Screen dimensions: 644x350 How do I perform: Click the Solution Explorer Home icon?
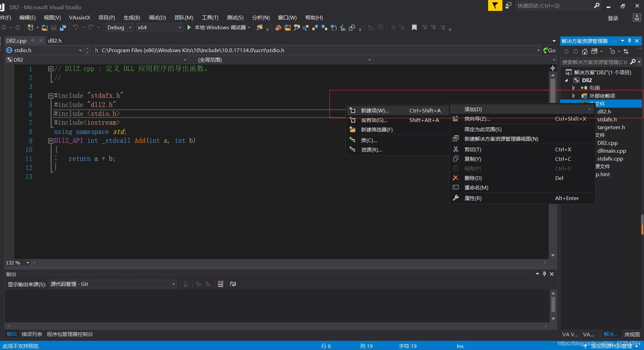click(585, 51)
